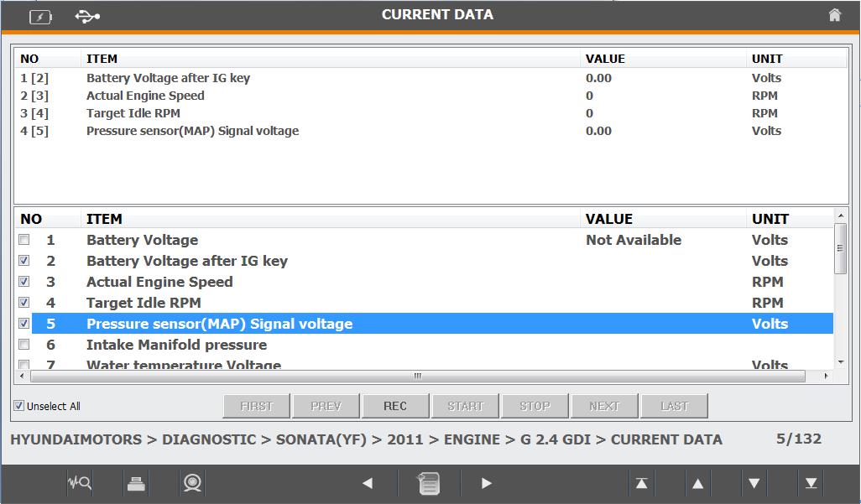The width and height of the screenshot is (861, 504).
Task: Jump to bottom of list with bottom-arrow icon
Action: (811, 483)
